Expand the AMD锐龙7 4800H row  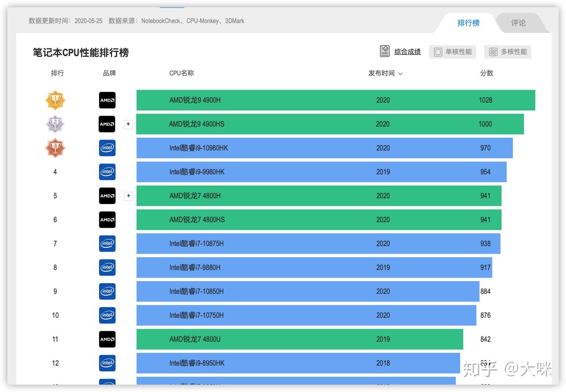coord(128,196)
